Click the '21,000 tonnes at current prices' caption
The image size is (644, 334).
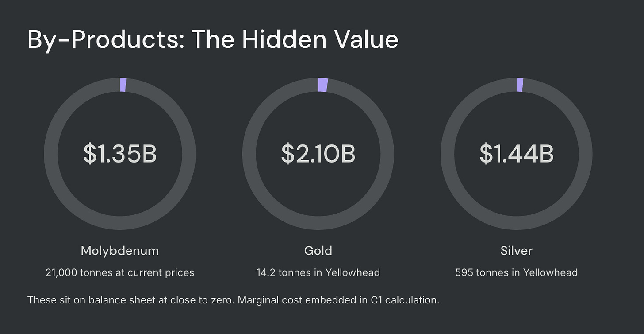pyautogui.click(x=120, y=272)
